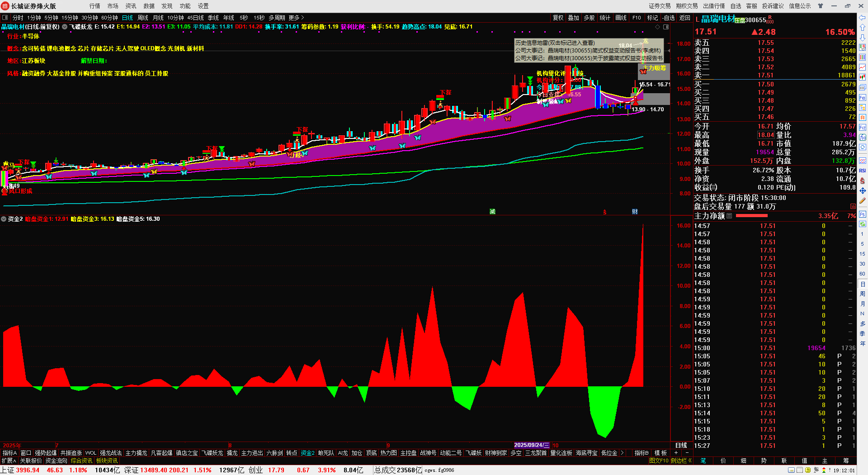Open the 指标A indicator dropdown
This screenshot has height=475, width=868.
click(9, 453)
